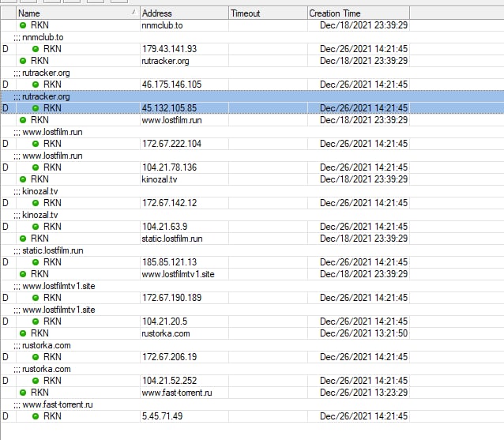This screenshot has width=504, height=440.
Task: Sort by the Creation Time column header
Action: point(359,13)
